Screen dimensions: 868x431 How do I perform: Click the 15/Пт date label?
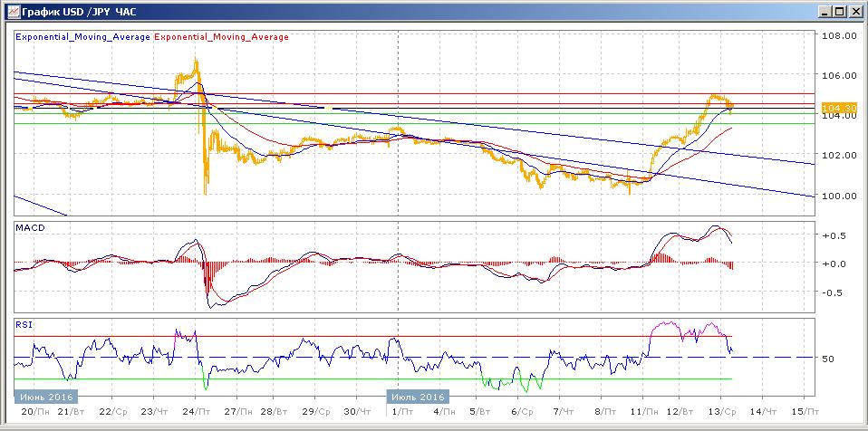805,412
